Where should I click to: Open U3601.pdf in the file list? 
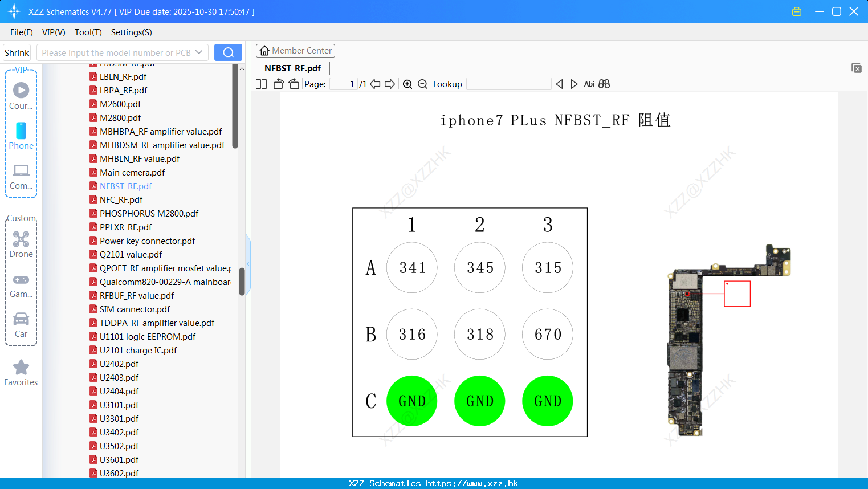point(119,459)
